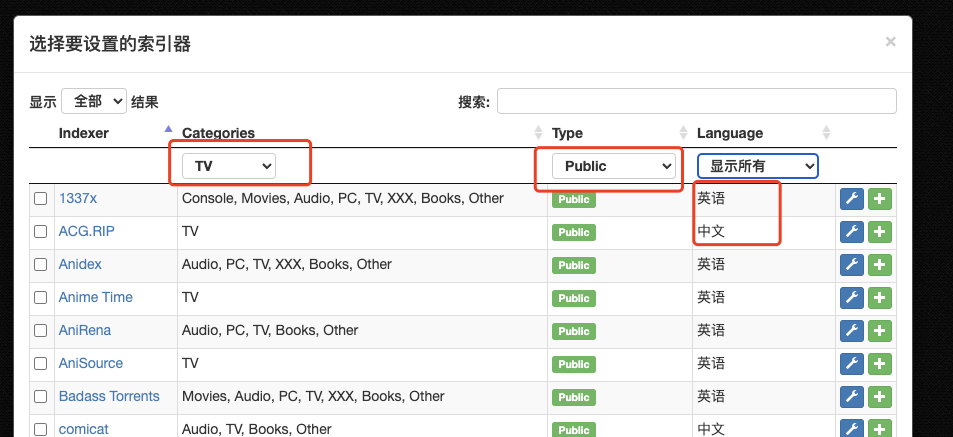Add the ACG.RIP indexer with plus
Viewport: 953px width, 437px height.
879,232
